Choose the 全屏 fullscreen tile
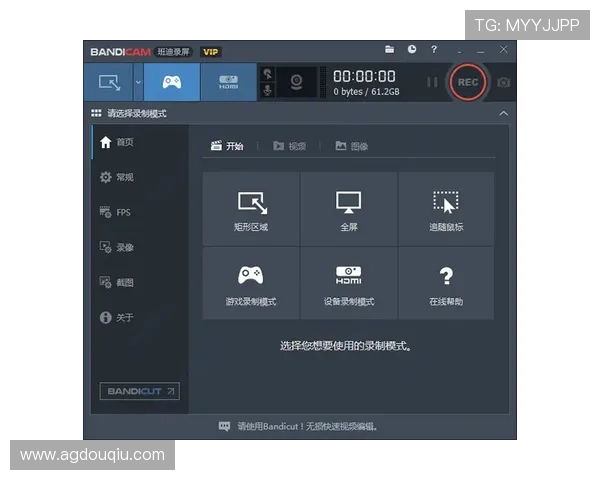 349,209
